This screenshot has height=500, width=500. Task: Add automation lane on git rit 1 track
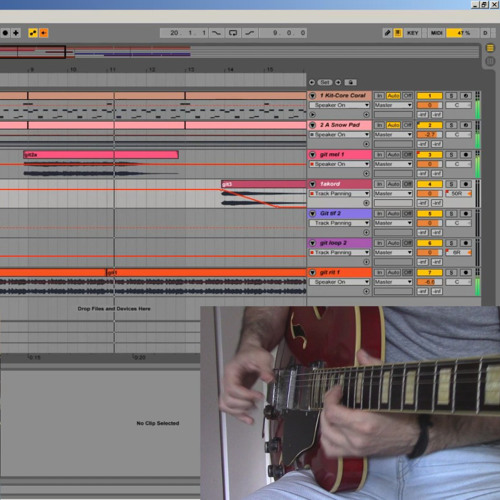pos(366,291)
